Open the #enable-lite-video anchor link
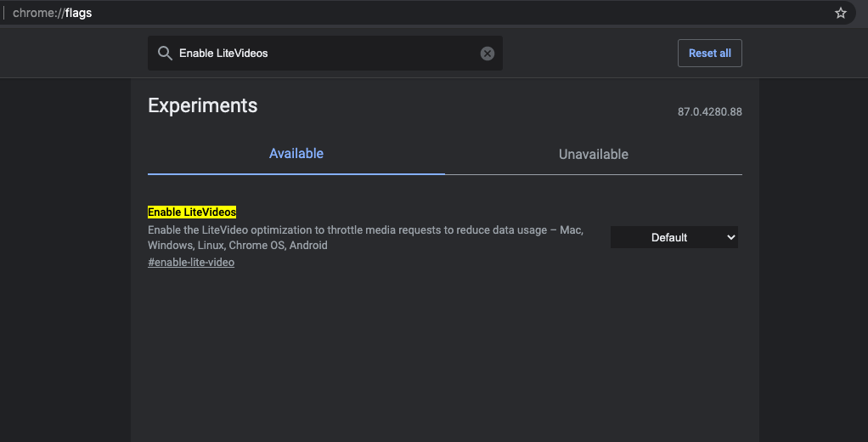Image resolution: width=868 pixels, height=442 pixels. (191, 263)
